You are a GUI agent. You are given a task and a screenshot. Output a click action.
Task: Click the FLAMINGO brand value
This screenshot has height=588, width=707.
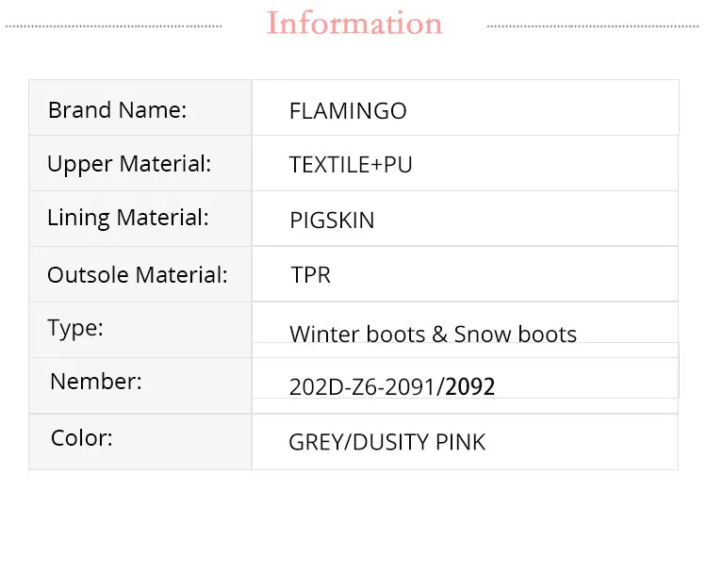click(348, 111)
